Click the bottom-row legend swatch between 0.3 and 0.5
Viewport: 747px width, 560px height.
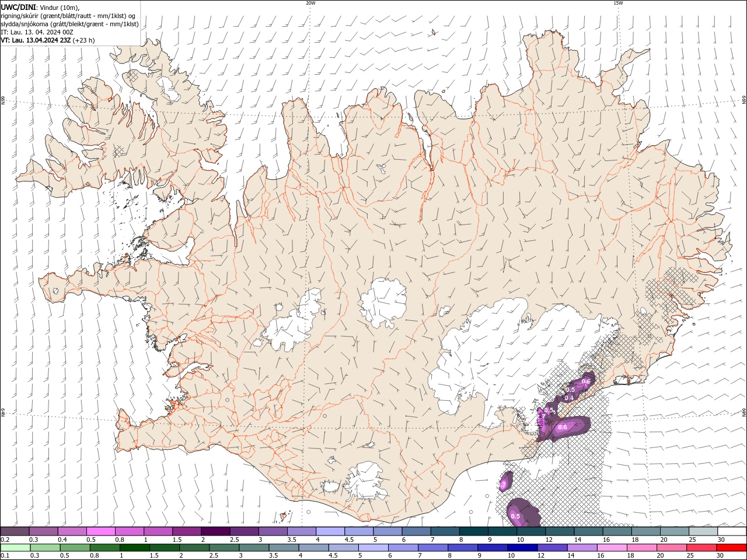pyautogui.click(x=45, y=548)
